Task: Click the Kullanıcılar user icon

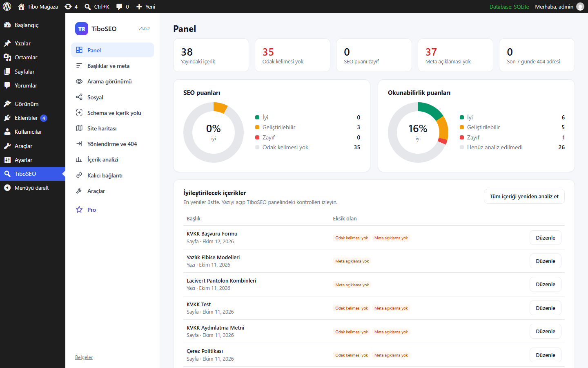Action: [7, 132]
